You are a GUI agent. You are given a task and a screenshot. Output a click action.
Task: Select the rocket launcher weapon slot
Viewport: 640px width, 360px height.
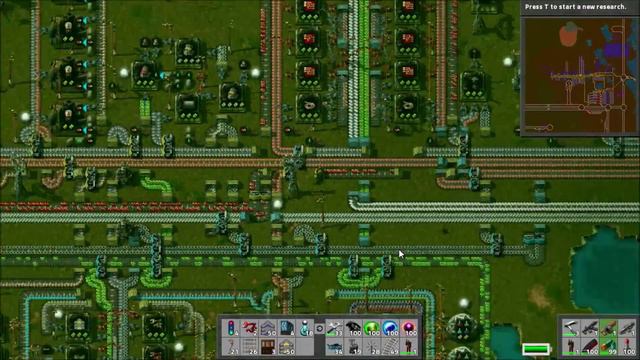coord(627,328)
